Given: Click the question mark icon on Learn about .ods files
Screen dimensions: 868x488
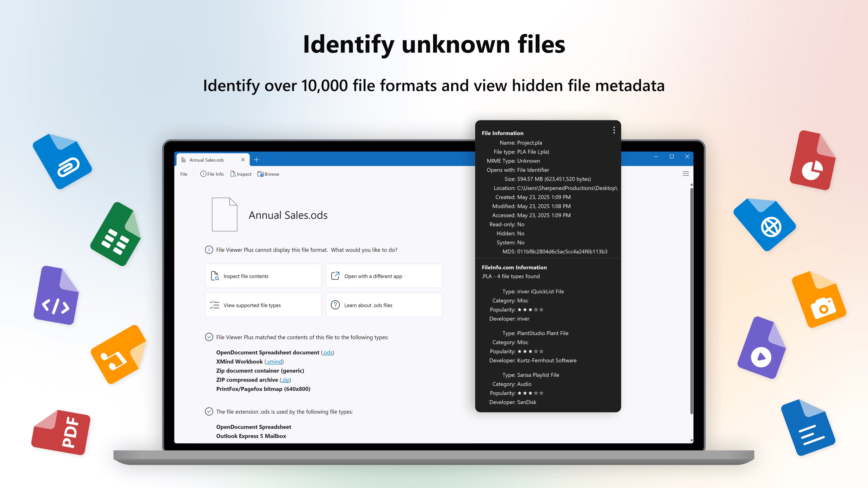Looking at the screenshot, I should pyautogui.click(x=336, y=305).
